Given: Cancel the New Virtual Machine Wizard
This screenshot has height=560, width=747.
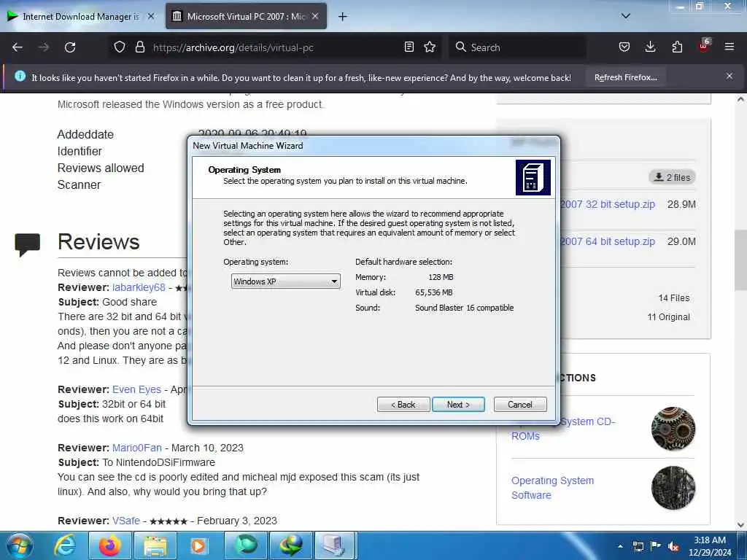Looking at the screenshot, I should pyautogui.click(x=520, y=404).
